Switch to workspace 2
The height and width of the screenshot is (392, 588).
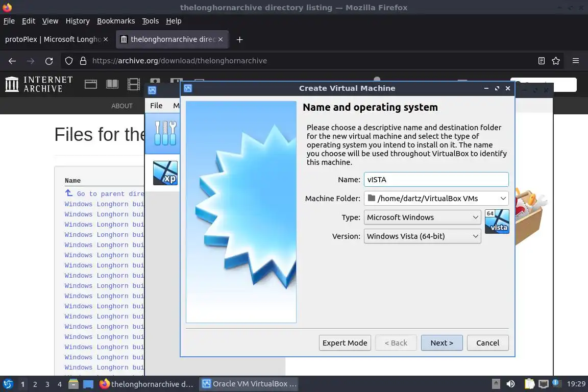pos(35,384)
